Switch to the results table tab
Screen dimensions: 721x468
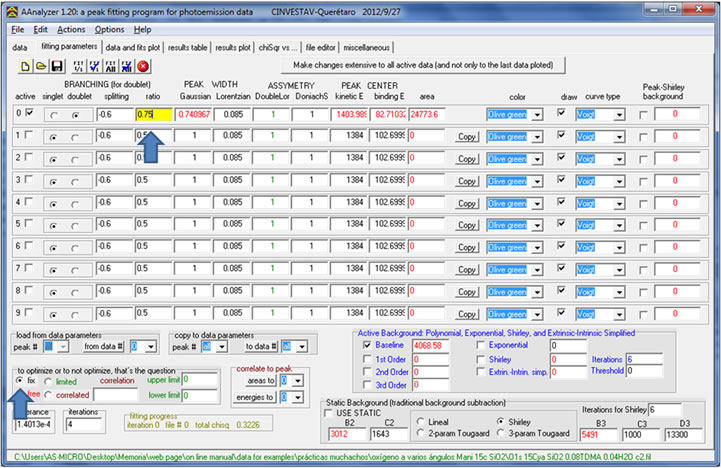tap(187, 47)
